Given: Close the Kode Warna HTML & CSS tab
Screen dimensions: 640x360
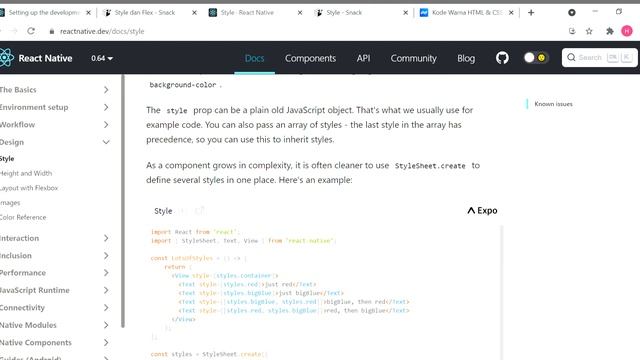Looking at the screenshot, I should 511,13.
